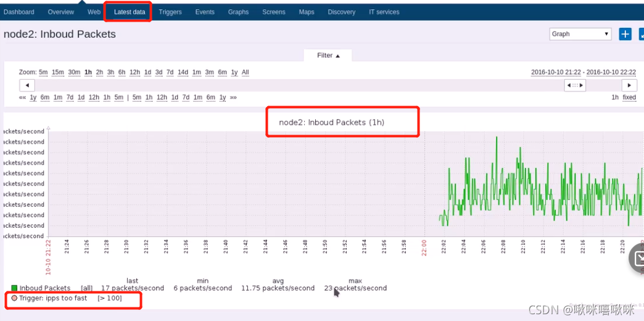Click the start date 2016-10-10 21:22
This screenshot has width=644, height=321.
556,72
